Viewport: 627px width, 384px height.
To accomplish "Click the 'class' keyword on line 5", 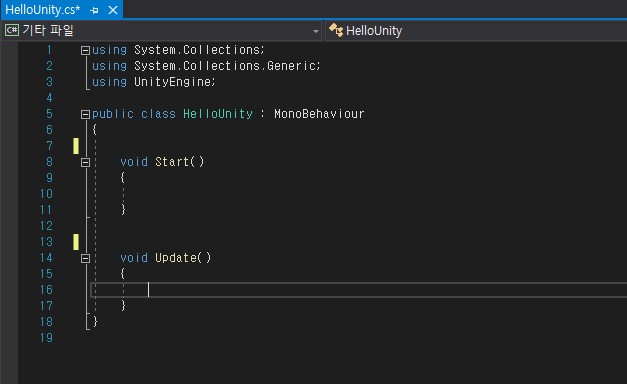I will [x=158, y=114].
